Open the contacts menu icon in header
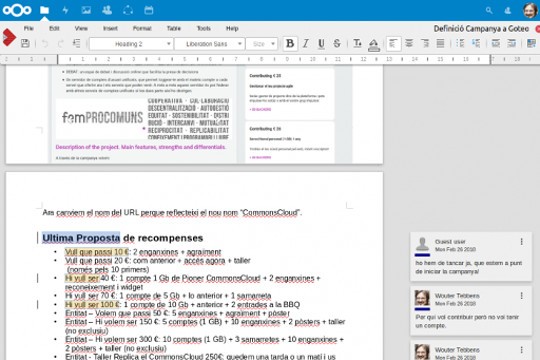 [508, 11]
